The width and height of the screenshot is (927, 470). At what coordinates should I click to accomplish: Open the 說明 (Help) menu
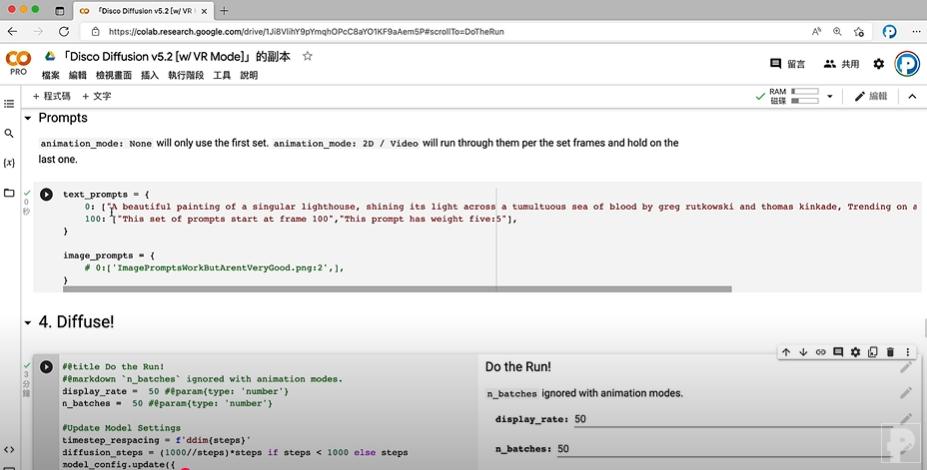(x=249, y=75)
